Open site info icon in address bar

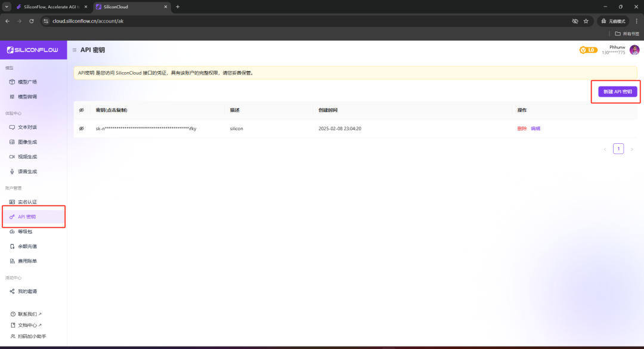46,21
